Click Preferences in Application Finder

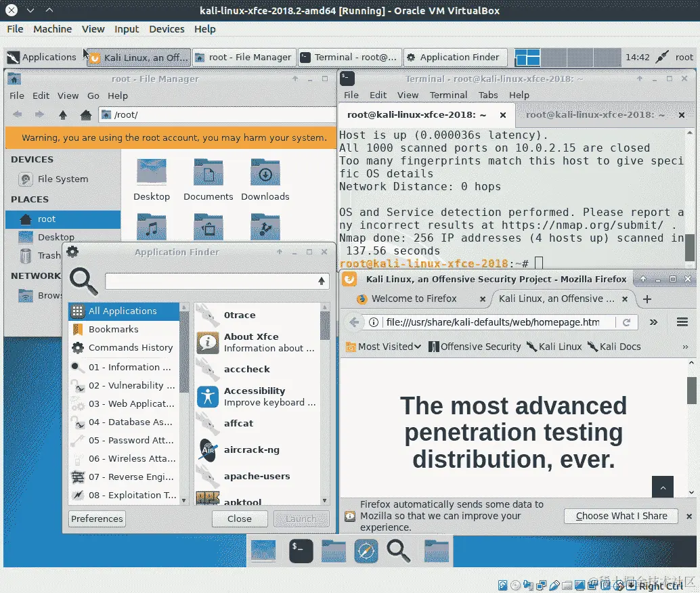(x=97, y=519)
